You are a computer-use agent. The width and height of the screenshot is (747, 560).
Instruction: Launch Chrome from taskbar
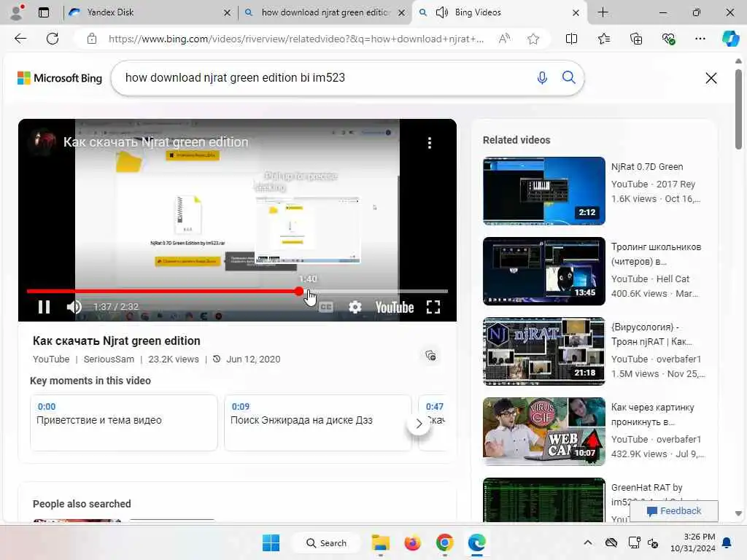tap(444, 542)
